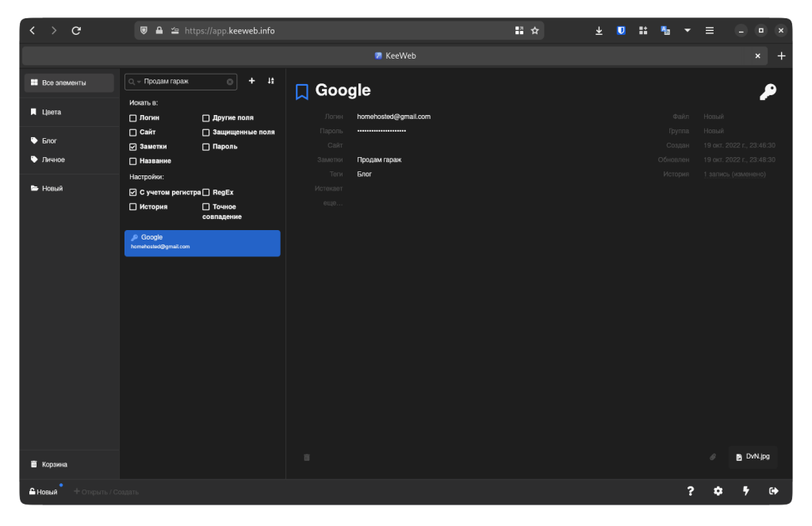
Task: Expand the toolbar overflow dropdown arrow
Action: (x=688, y=31)
